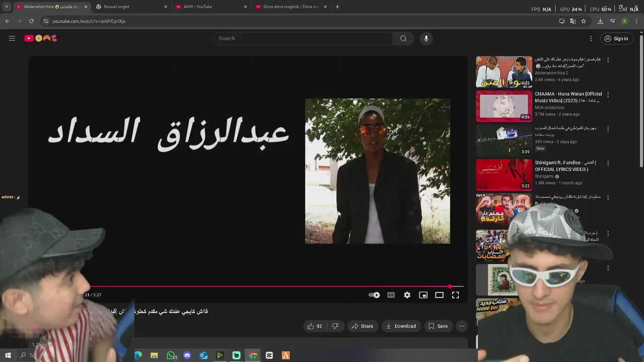
Task: Click the Abderrahim frira 2 channel name
Action: [x=551, y=73]
